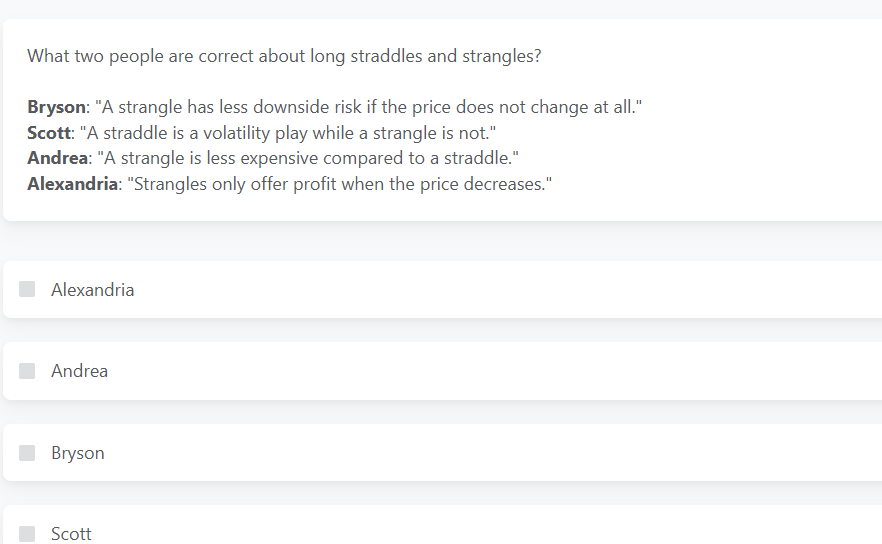Tick the checkbox beside Andrea
The height and width of the screenshot is (544, 882).
coord(27,371)
